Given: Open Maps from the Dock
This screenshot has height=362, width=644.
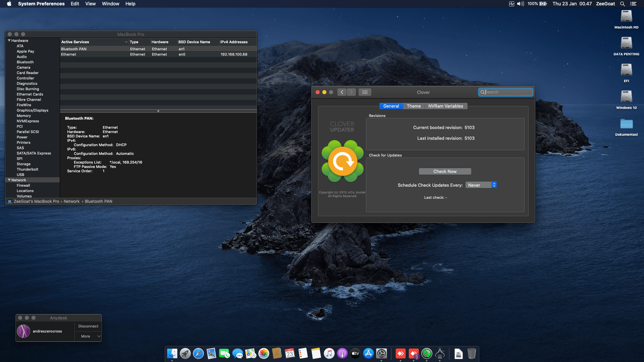Looking at the screenshot, I should [x=251, y=353].
